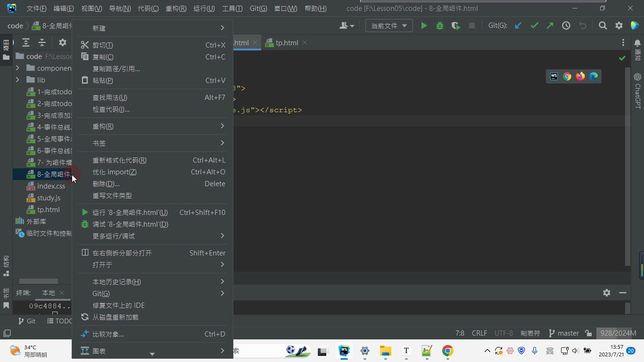Open in Edge from browser popup
This screenshot has height=362, width=644.
click(594, 76)
